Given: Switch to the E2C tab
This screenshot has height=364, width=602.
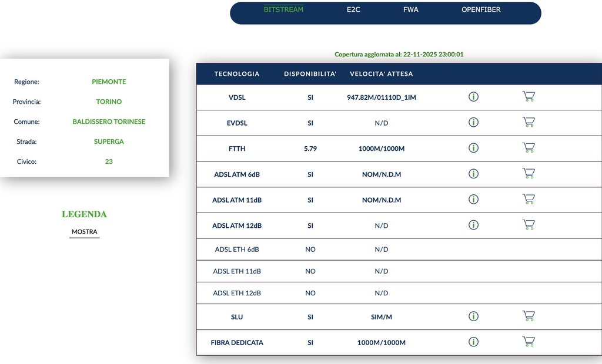Looking at the screenshot, I should [353, 9].
